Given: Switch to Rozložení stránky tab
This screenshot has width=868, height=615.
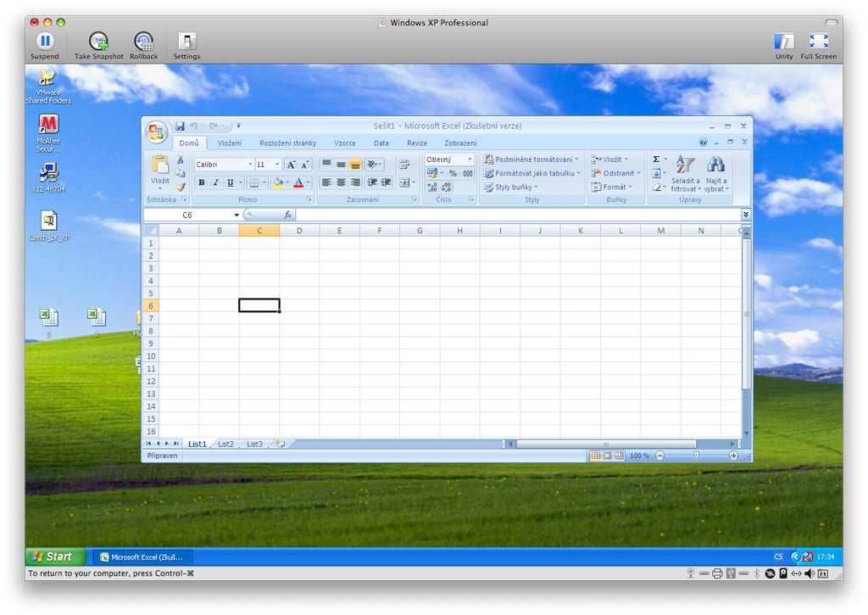Looking at the screenshot, I should [287, 143].
